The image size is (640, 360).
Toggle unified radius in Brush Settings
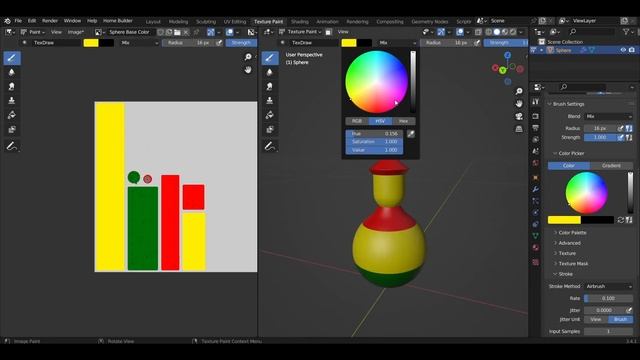[629, 128]
